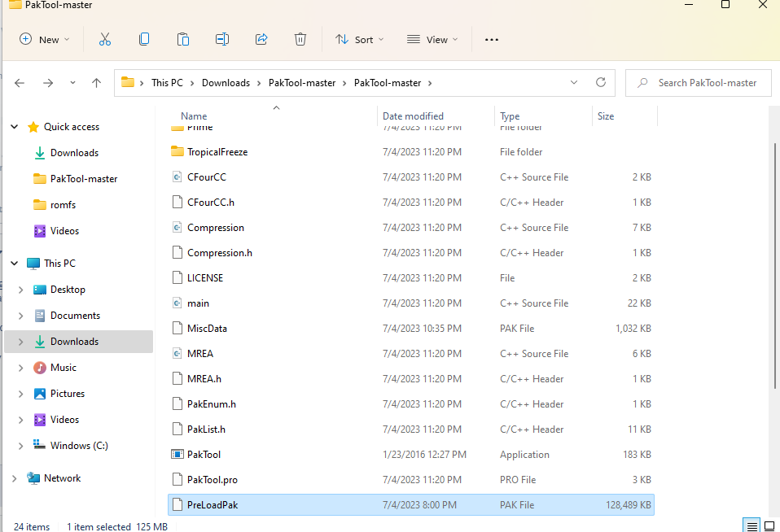Click the Delete trash can icon
The height and width of the screenshot is (532, 780).
pyautogui.click(x=300, y=39)
